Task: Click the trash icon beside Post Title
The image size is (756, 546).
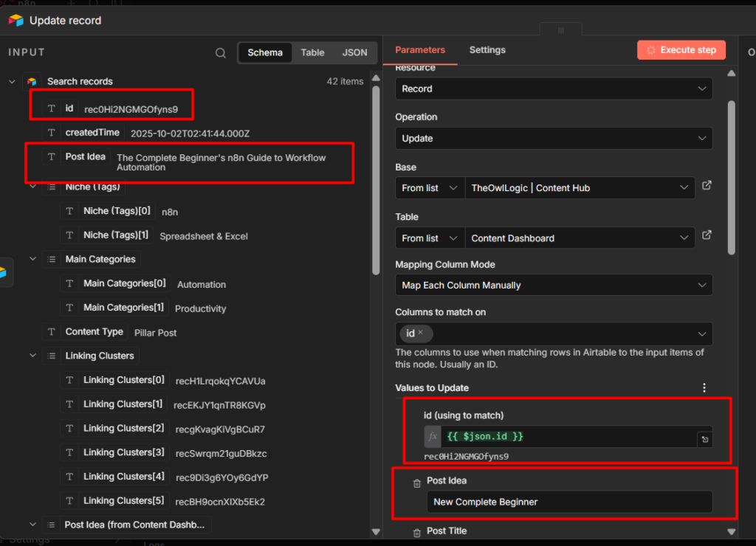Action: tap(417, 532)
